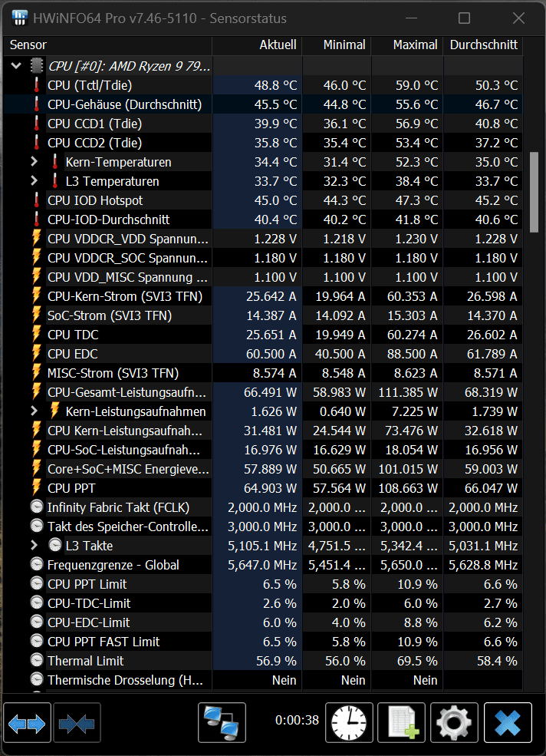Click thermometer icon next to Kern-Temperaturen
546x756 pixels.
[55, 161]
